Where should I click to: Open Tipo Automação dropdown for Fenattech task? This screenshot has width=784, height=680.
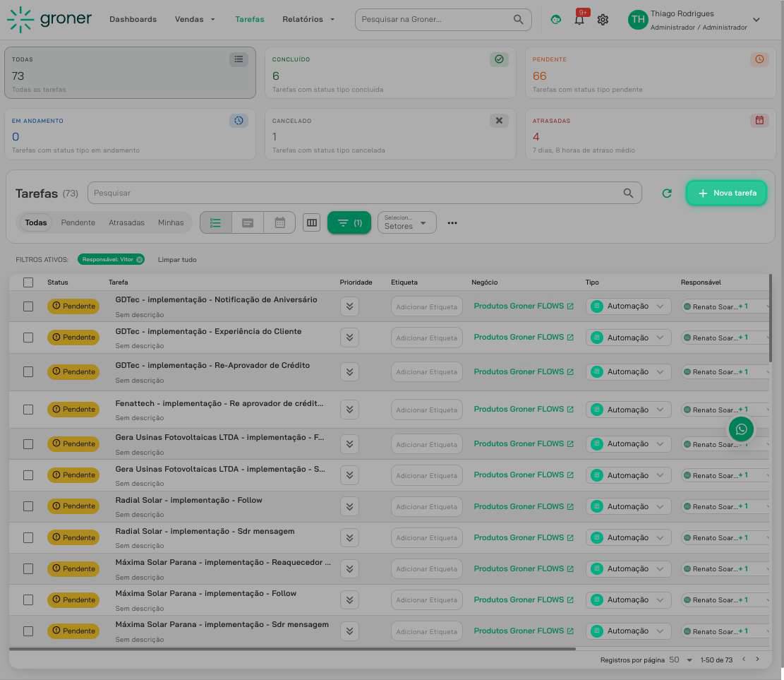click(x=628, y=410)
